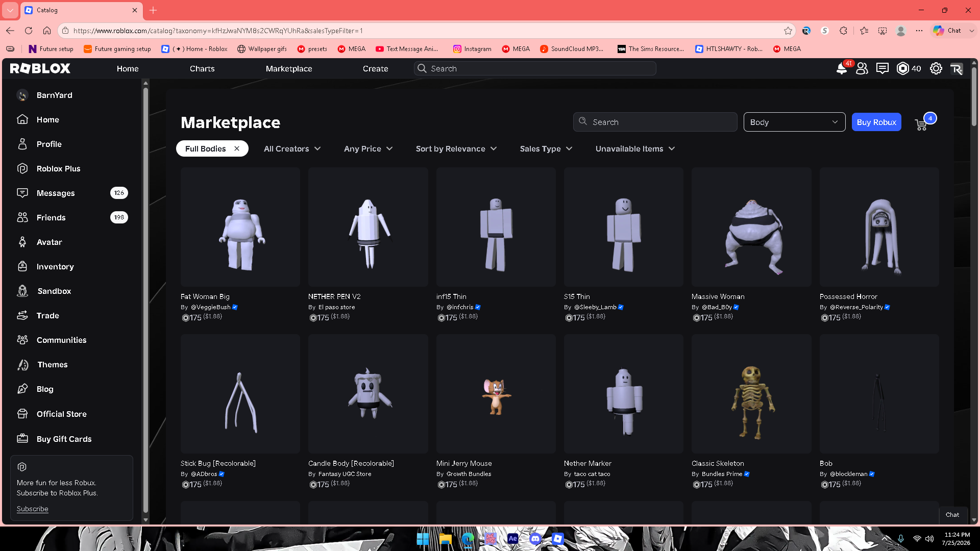
Task: Open a new browser tab
Action: pos(153,10)
